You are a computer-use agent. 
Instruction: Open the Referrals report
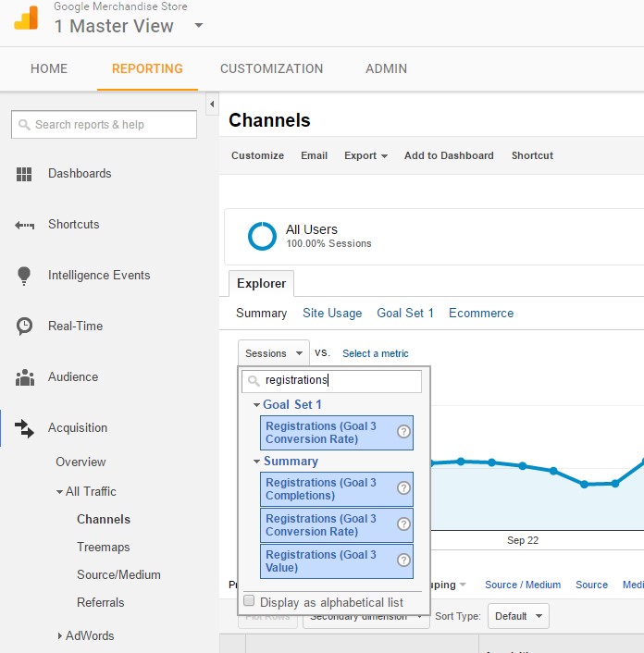point(100,603)
